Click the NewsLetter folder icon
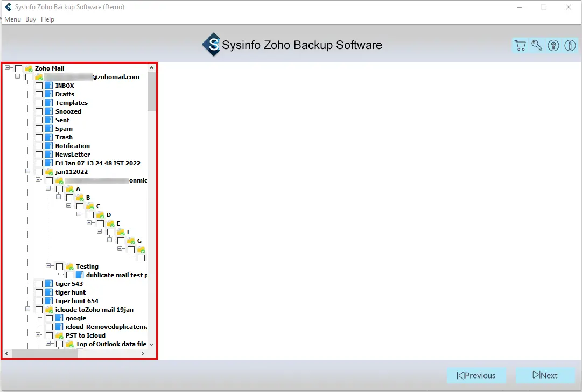 49,155
